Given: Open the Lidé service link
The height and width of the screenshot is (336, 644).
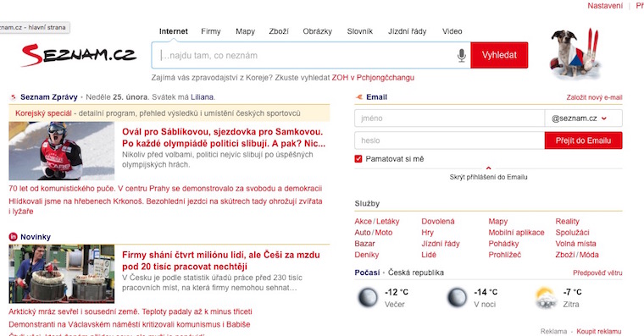Looking at the screenshot, I should 429,255.
